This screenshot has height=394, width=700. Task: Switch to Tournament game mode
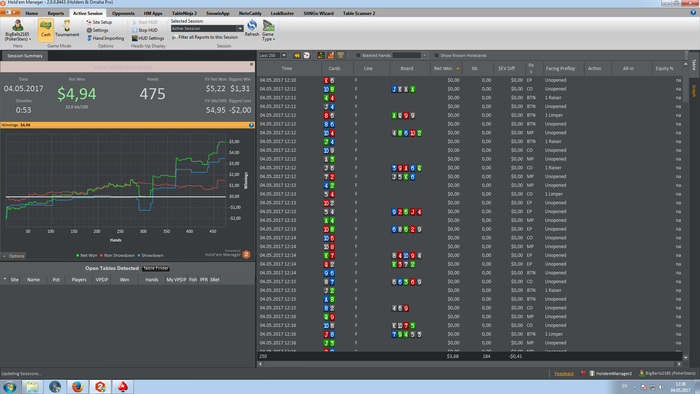pyautogui.click(x=67, y=29)
